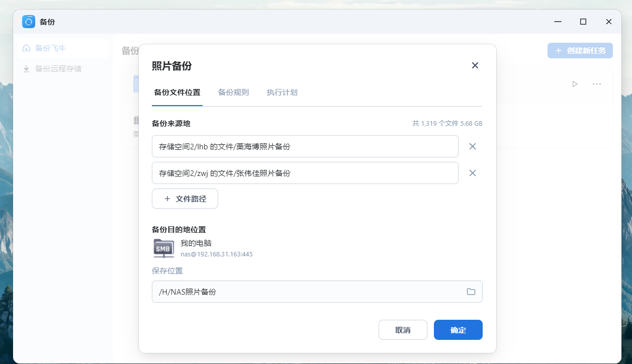Click the 备份来源地 heading
The width and height of the screenshot is (632, 364).
tap(171, 123)
